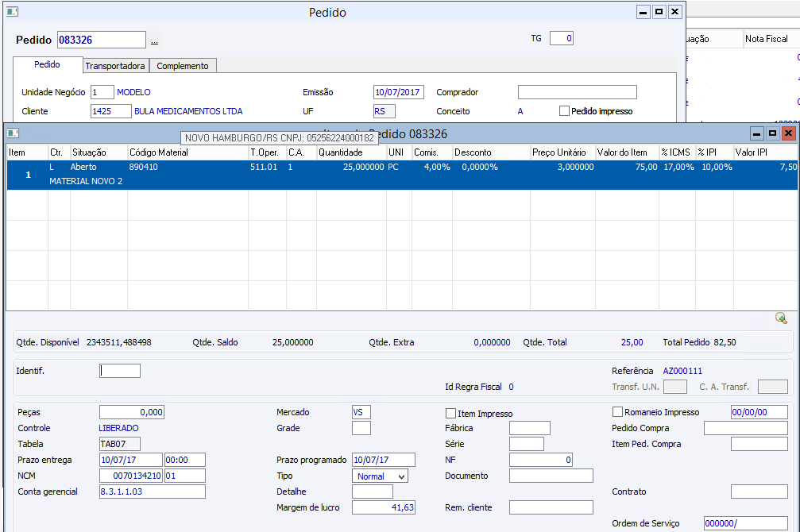
Task: Focus the Identif. input field
Action: (x=120, y=371)
